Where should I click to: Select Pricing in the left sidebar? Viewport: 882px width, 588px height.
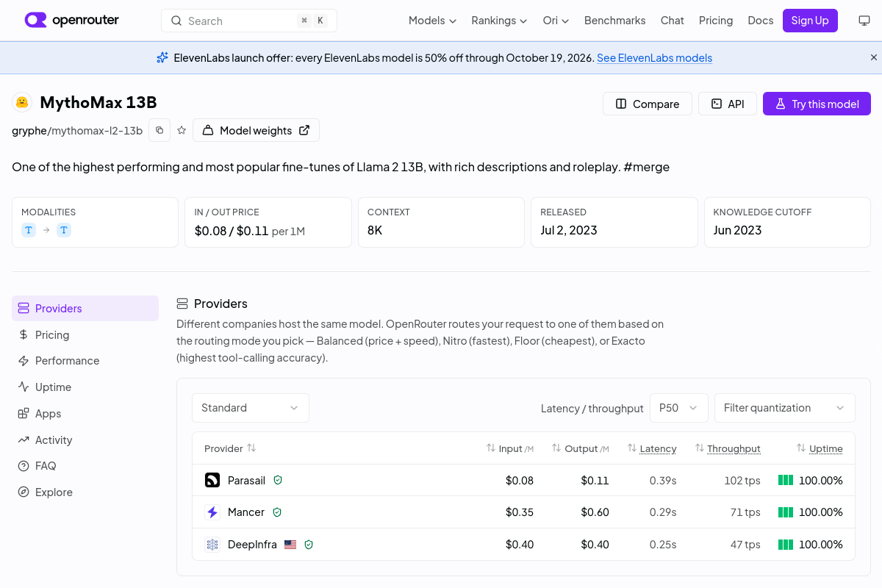click(x=85, y=334)
